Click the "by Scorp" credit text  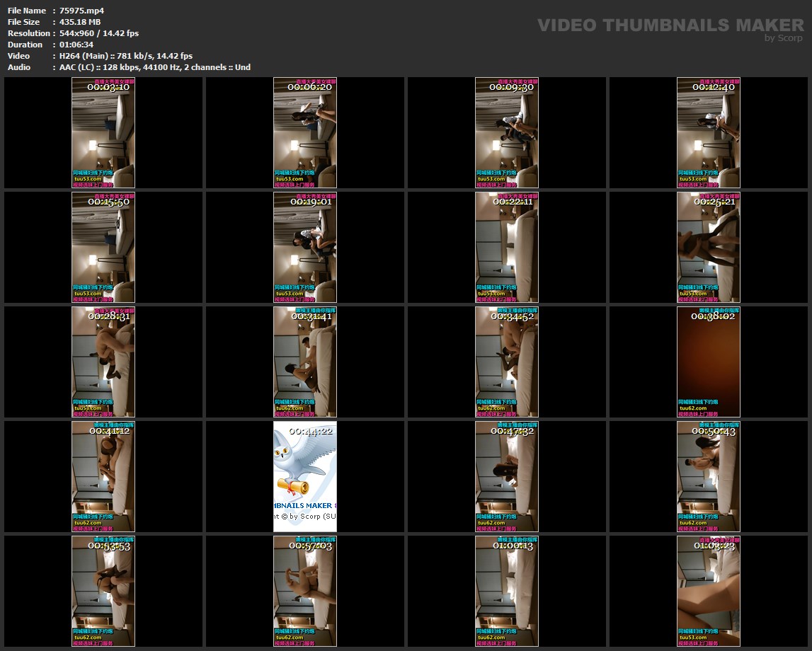click(x=784, y=38)
